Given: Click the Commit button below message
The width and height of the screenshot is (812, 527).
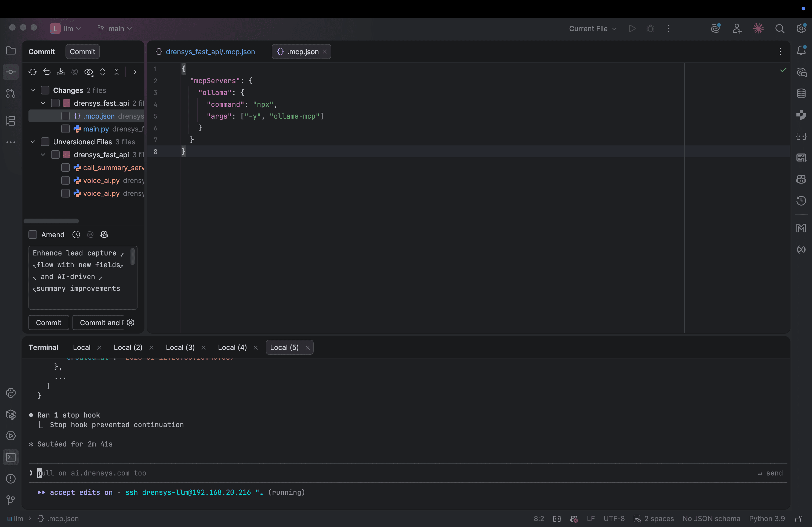Looking at the screenshot, I should point(48,323).
